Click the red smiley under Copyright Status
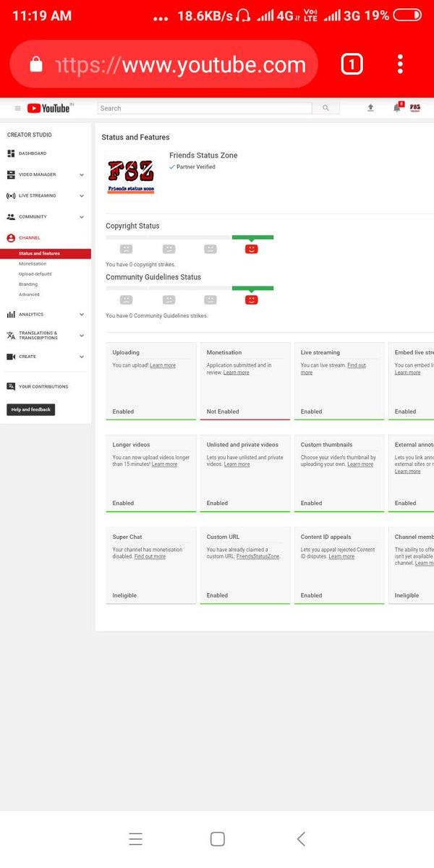434x868 pixels. 251,248
